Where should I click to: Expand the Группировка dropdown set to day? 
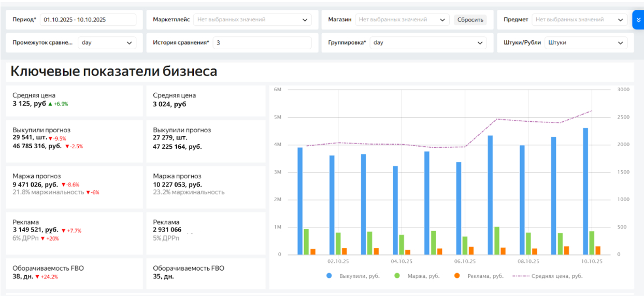pos(428,43)
